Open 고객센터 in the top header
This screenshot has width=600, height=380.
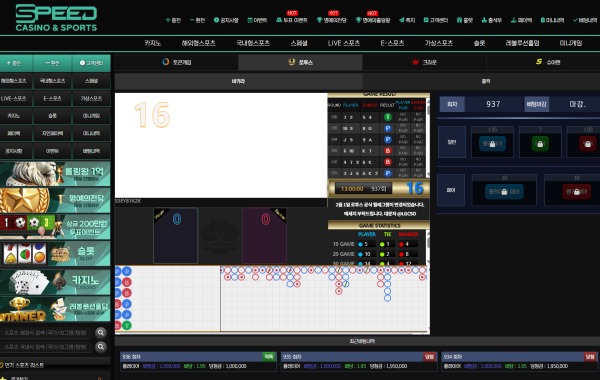(435, 20)
